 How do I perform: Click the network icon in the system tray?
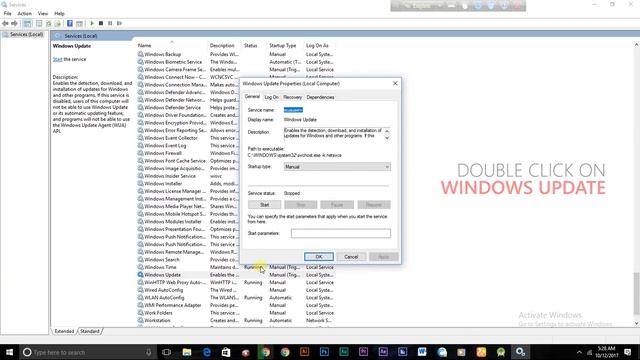pyautogui.click(x=589, y=352)
